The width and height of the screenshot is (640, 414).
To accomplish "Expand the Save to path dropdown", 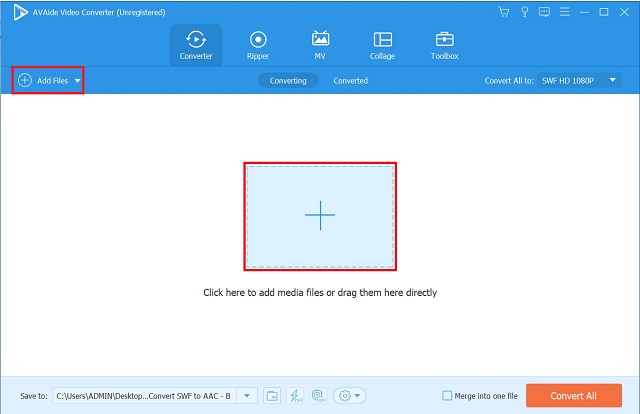I will coord(248,396).
